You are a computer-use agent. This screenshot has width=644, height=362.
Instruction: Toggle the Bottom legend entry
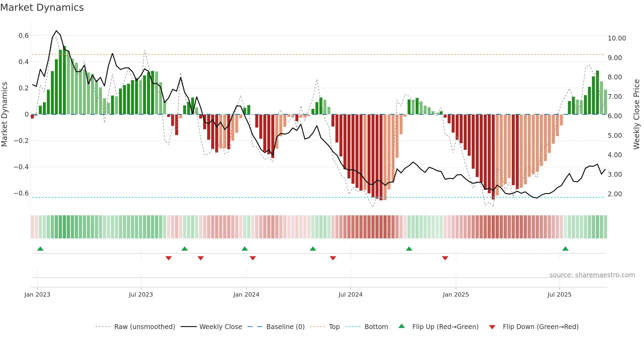click(367, 327)
